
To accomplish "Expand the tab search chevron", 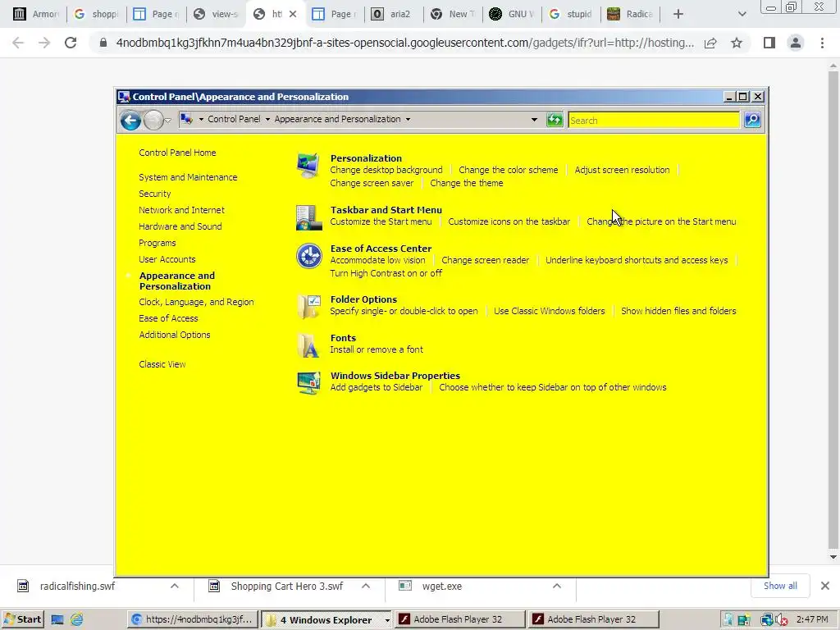I will (x=742, y=14).
